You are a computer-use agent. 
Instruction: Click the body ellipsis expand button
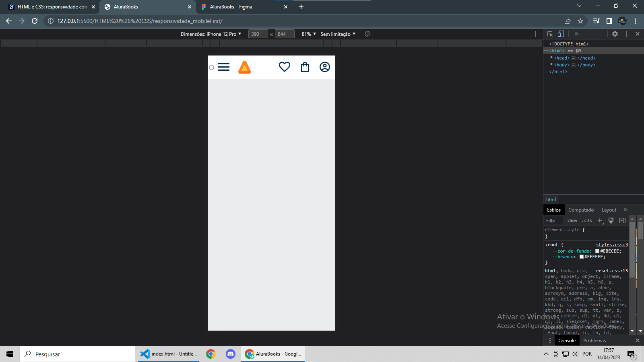[x=574, y=65]
